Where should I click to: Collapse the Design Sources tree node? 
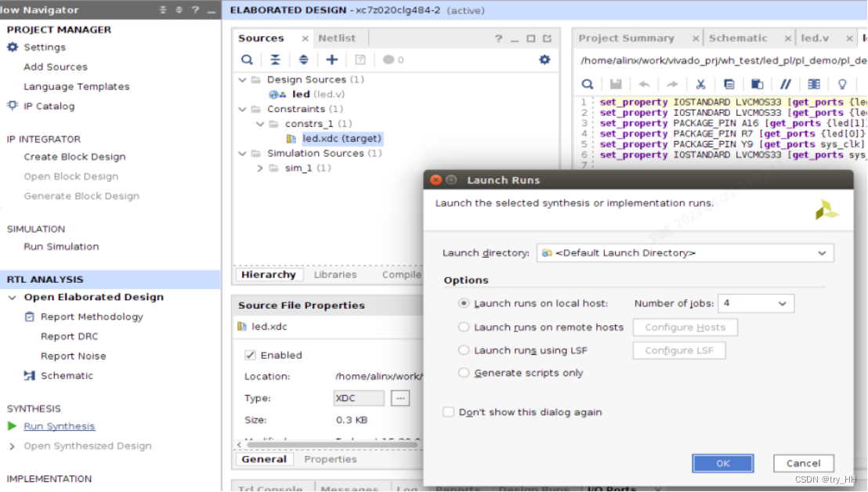[x=243, y=80]
